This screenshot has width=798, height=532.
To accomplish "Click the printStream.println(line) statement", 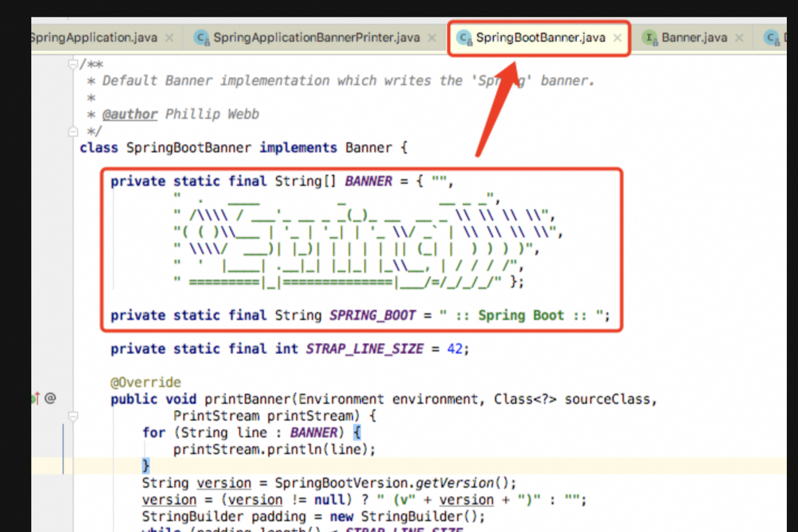I will tap(274, 449).
